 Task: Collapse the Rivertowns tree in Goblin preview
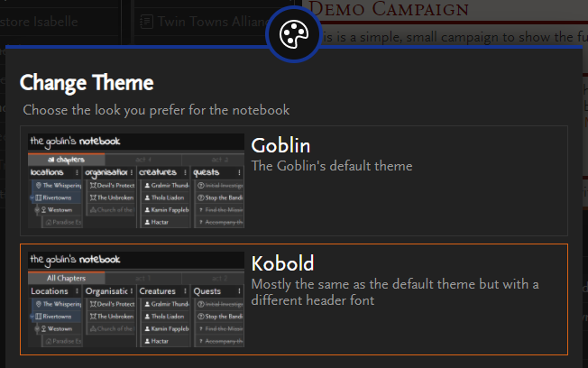32,198
